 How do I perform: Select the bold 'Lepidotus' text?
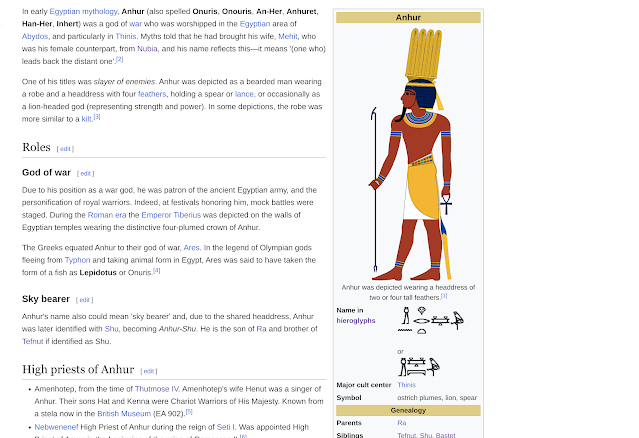[x=98, y=273]
